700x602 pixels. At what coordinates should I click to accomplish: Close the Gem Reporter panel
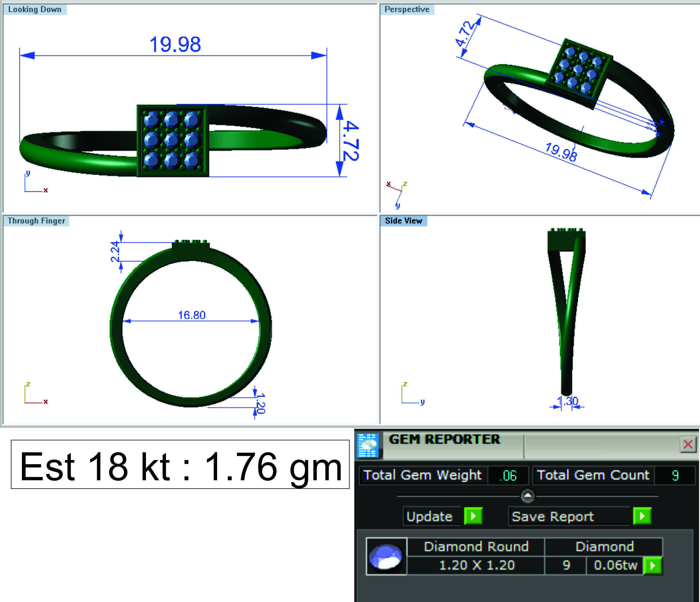(688, 444)
